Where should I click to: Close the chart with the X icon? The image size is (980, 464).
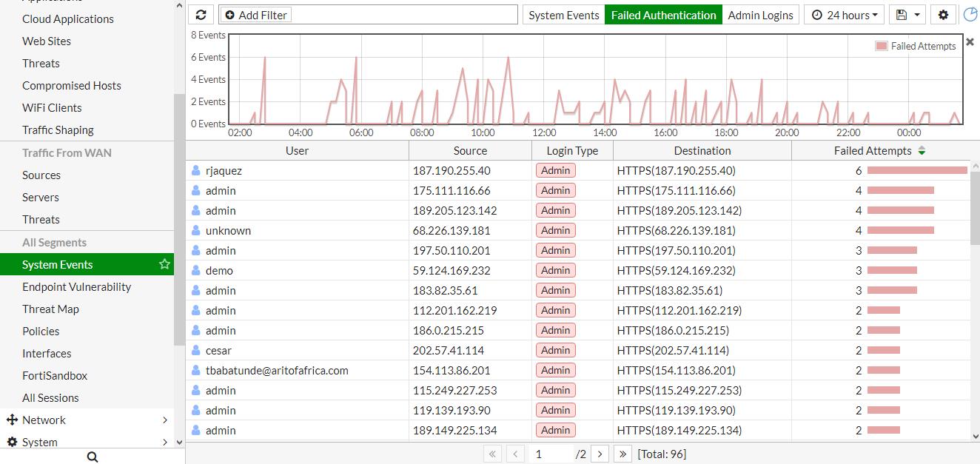[970, 42]
